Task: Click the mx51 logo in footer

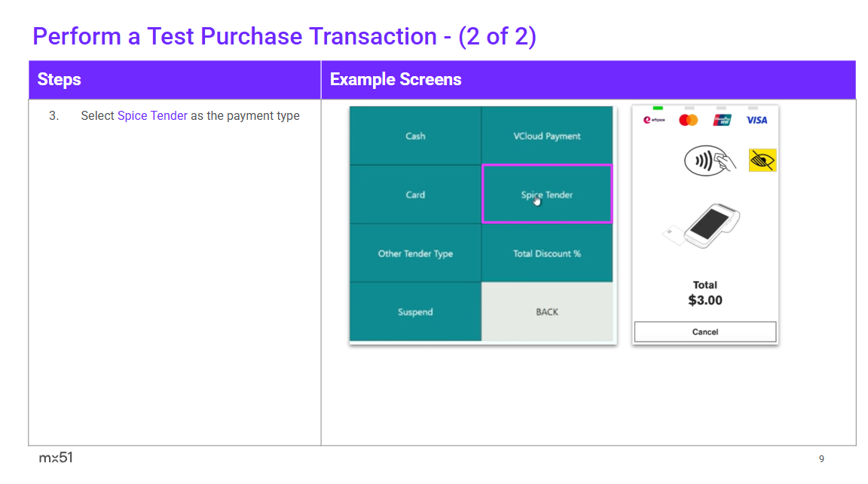Action: (x=56, y=458)
